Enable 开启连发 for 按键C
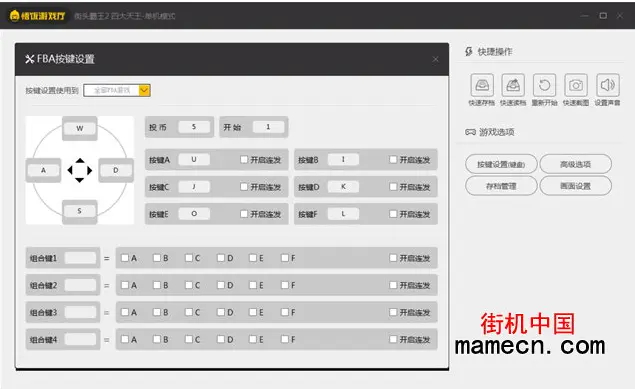This screenshot has width=635, height=389. [x=244, y=187]
